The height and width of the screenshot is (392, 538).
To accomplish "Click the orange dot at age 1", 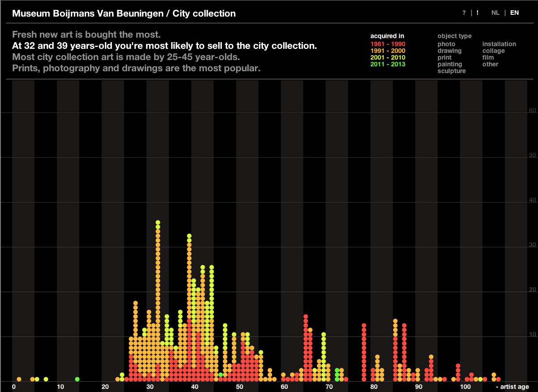I will tap(19, 379).
